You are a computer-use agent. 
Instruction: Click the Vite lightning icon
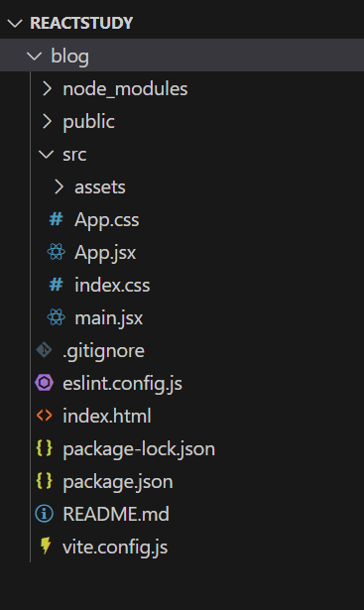46,546
